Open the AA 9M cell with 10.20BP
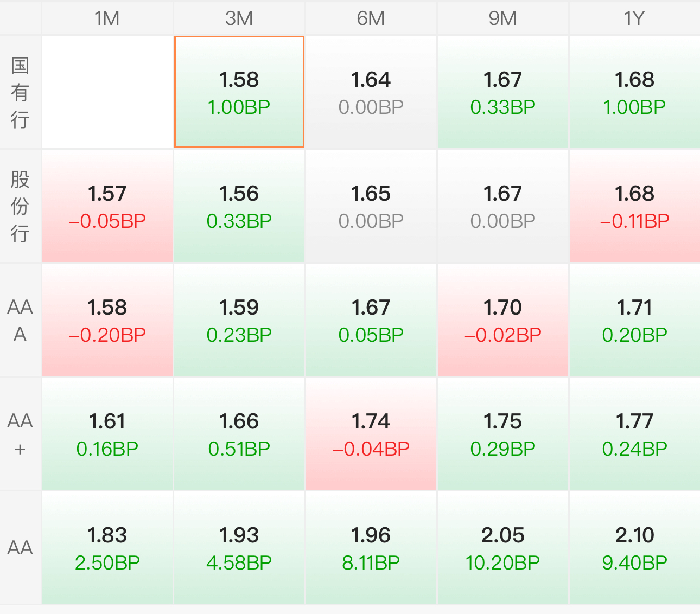Viewport: 700px width, 614px height. 503,548
